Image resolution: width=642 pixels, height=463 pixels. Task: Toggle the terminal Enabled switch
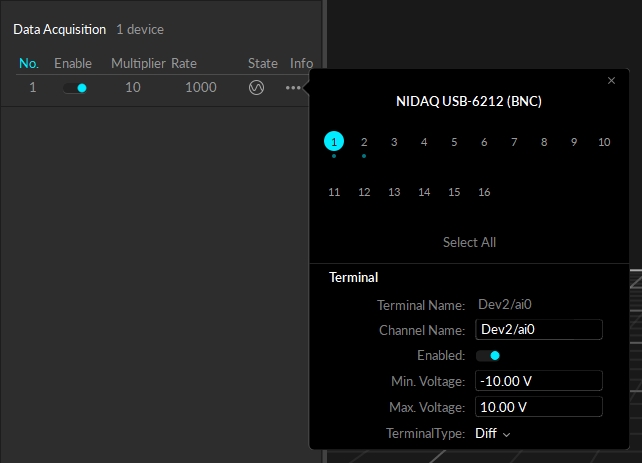point(488,355)
